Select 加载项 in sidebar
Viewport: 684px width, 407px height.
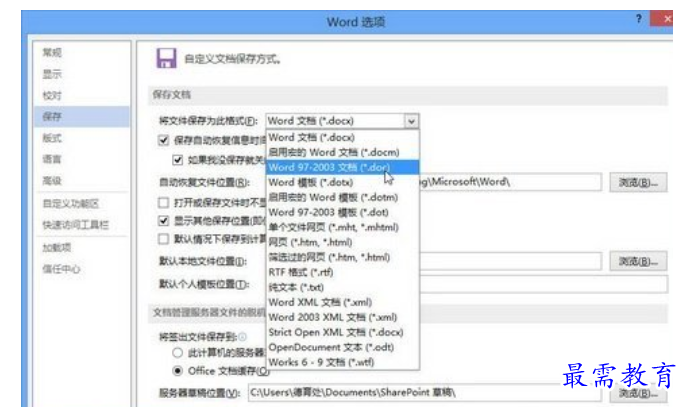[57, 248]
